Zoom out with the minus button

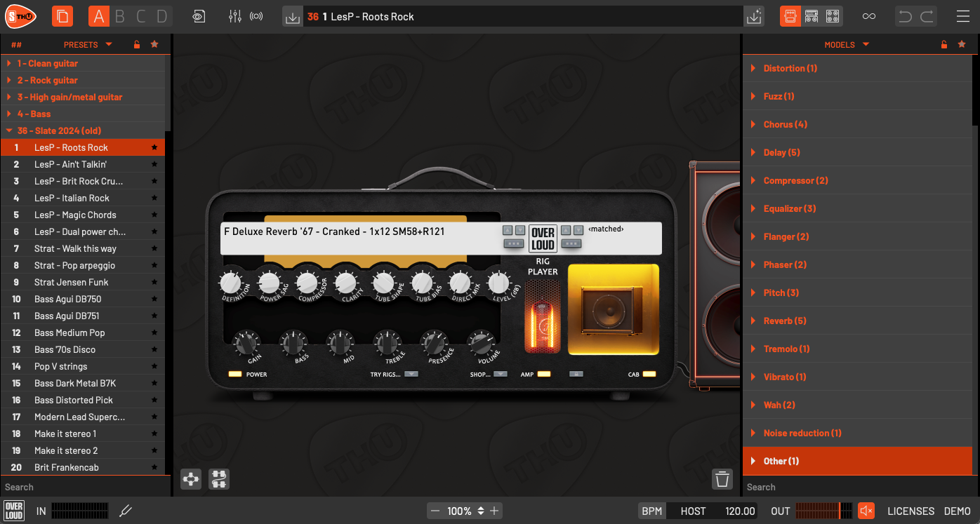[435, 511]
